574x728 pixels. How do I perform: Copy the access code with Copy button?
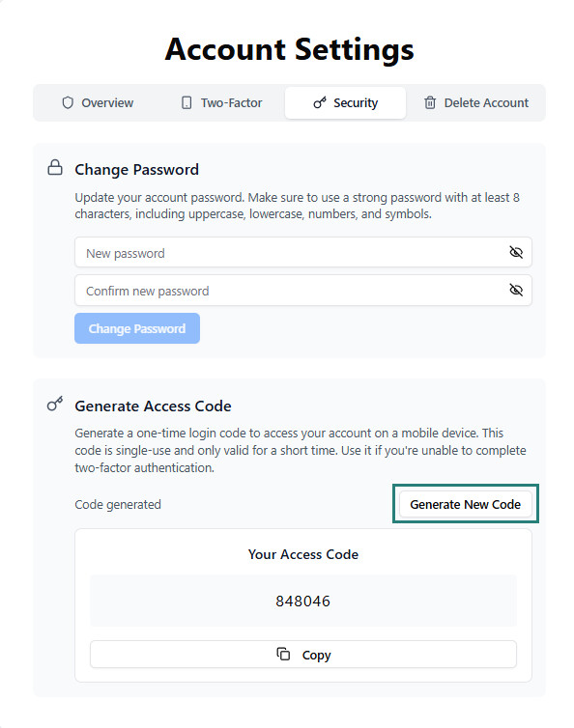click(x=303, y=655)
